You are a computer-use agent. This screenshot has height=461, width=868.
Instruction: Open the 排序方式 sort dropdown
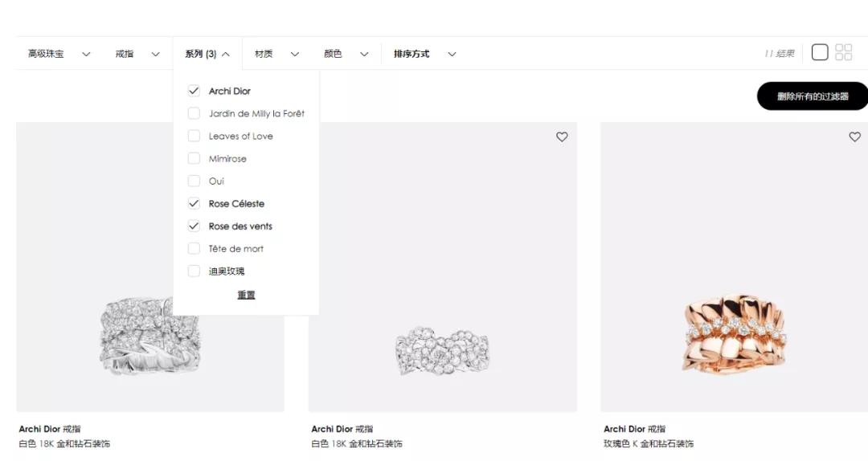pos(424,54)
